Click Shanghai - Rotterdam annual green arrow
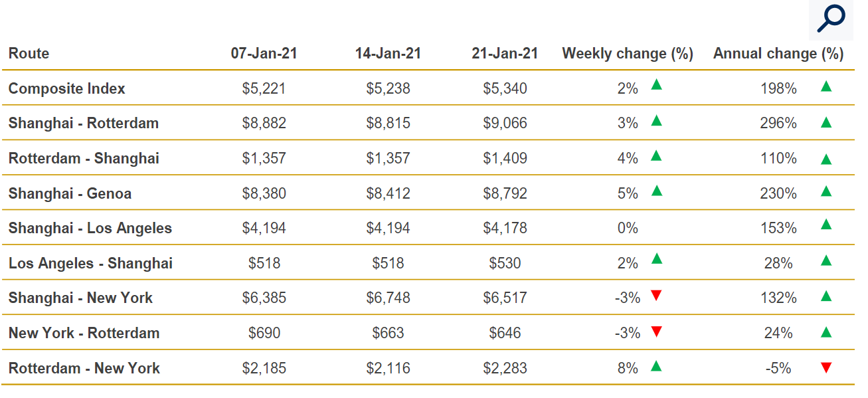This screenshot has width=868, height=398. pyautogui.click(x=826, y=122)
